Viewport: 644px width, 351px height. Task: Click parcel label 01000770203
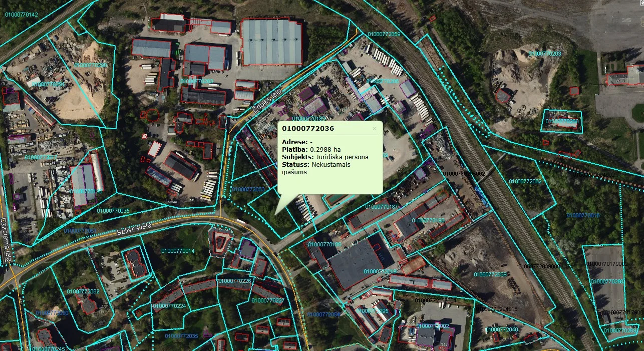545,54
